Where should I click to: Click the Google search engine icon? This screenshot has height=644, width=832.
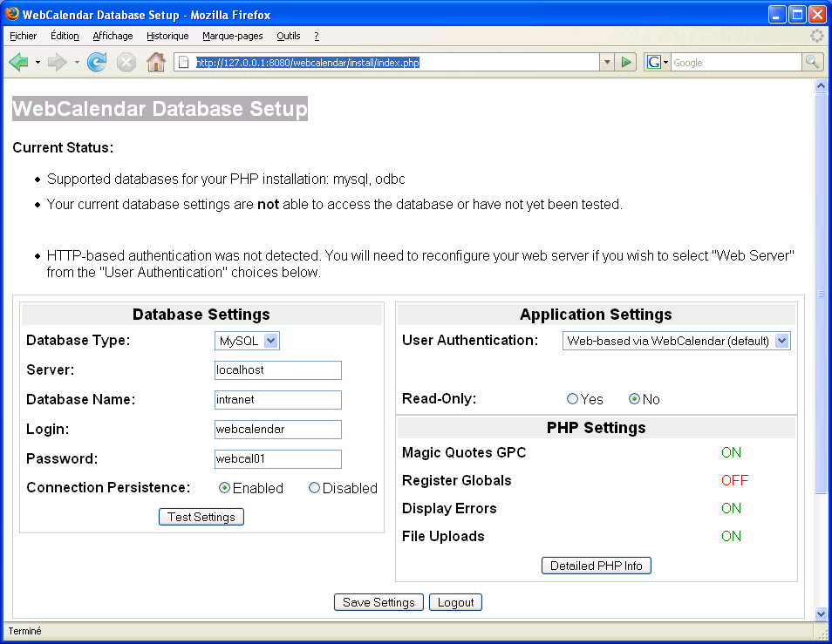(654, 63)
